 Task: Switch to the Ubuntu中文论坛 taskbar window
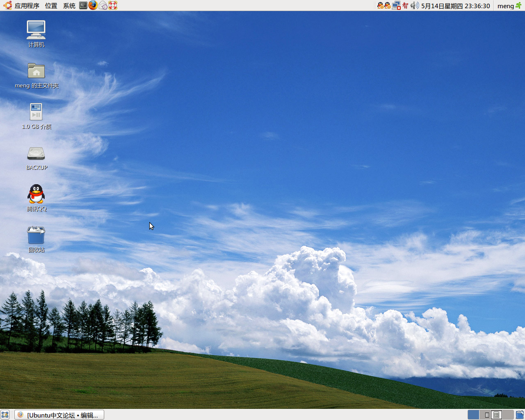coord(59,415)
